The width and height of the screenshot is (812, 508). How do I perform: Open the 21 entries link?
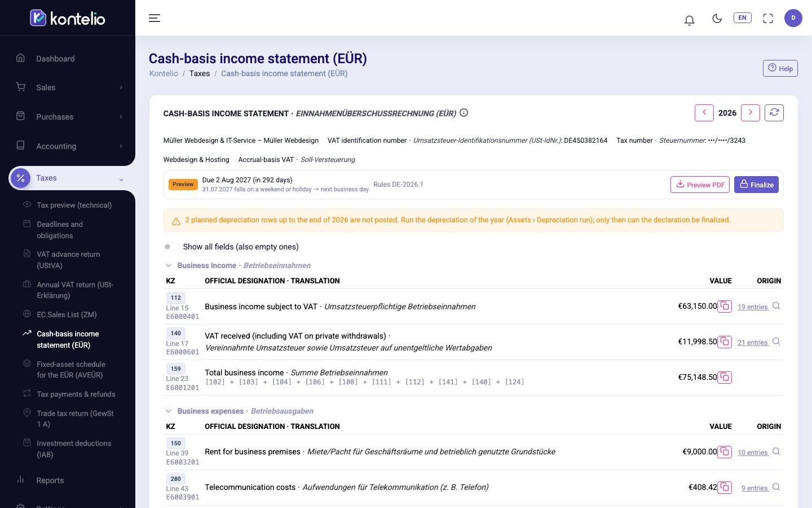pos(753,343)
